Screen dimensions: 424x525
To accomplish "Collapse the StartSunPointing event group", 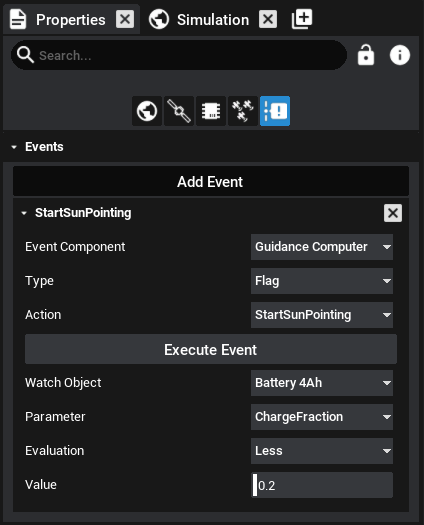I will click(x=24, y=213).
